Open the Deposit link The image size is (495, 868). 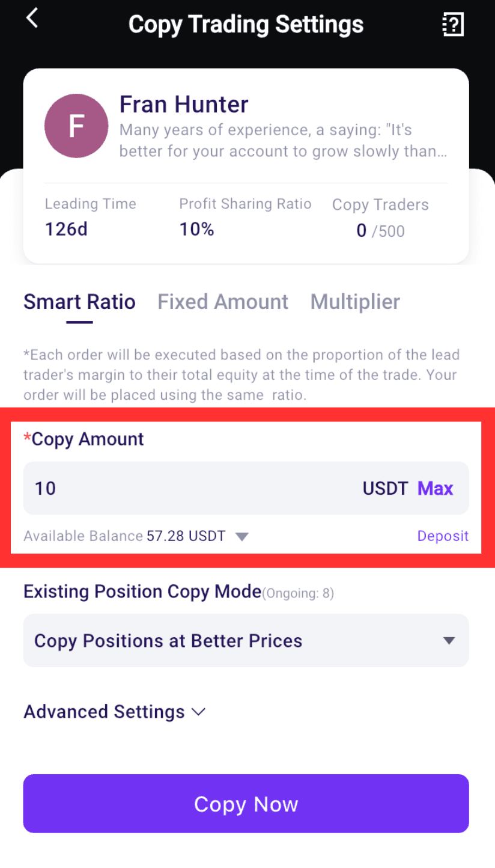pyautogui.click(x=443, y=536)
